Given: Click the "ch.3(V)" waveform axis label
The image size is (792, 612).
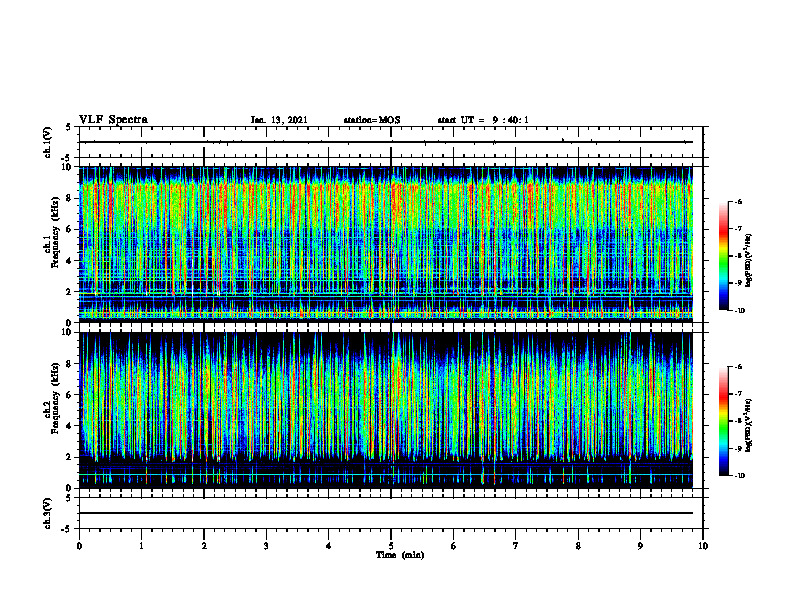Looking at the screenshot, I should coord(47,513).
